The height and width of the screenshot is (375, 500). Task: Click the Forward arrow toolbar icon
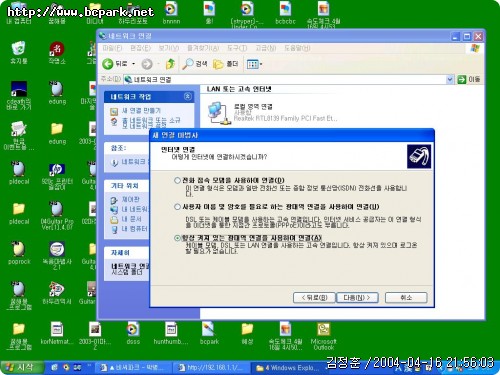coord(147,64)
